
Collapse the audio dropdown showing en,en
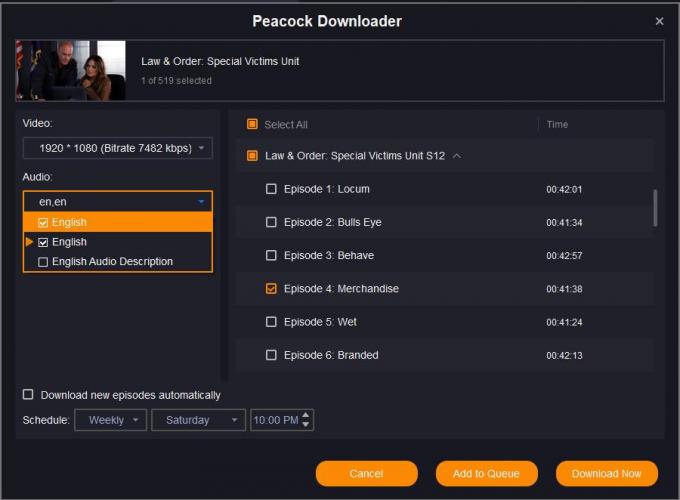click(118, 202)
